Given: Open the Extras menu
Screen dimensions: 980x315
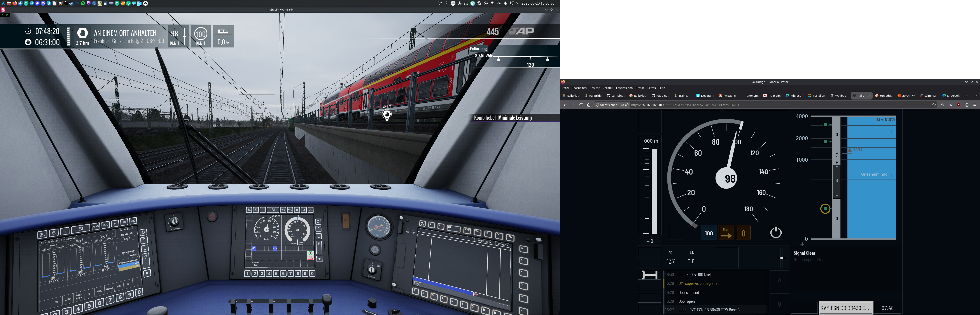Looking at the screenshot, I should (x=651, y=88).
